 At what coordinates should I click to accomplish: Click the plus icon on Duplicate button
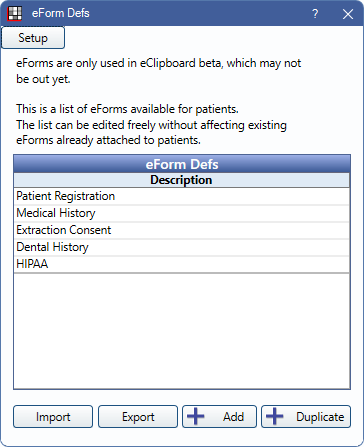(x=275, y=417)
